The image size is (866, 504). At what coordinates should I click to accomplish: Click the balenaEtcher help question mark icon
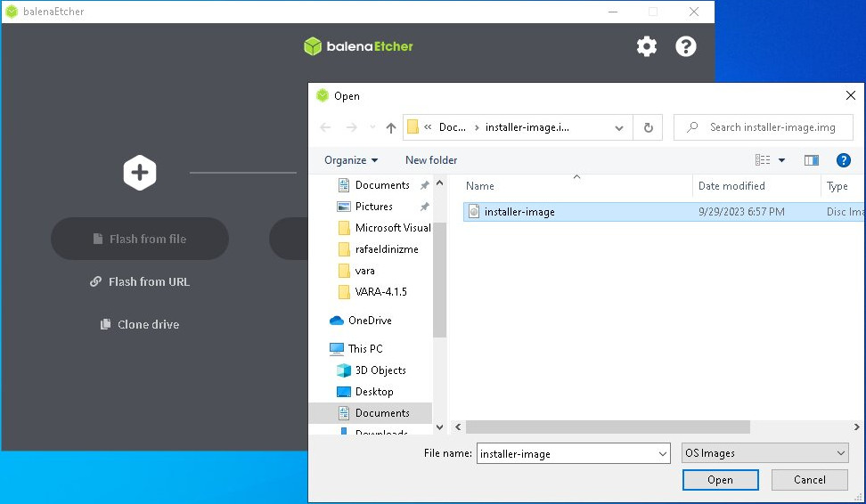click(685, 46)
